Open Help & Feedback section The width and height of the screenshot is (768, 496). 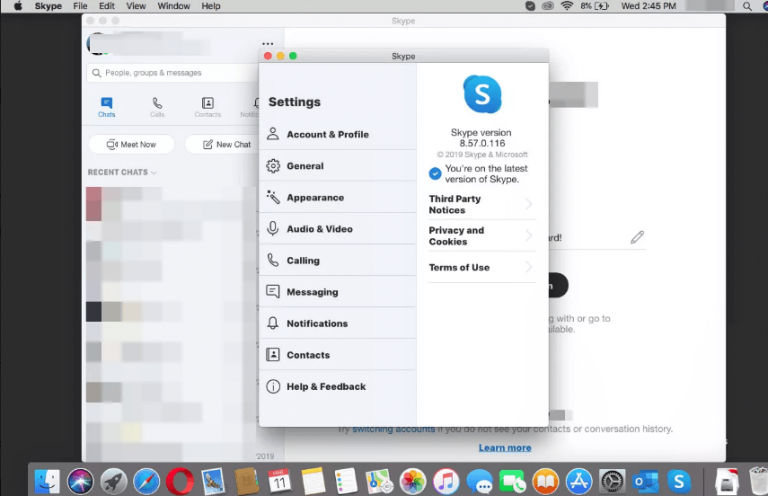(x=337, y=386)
